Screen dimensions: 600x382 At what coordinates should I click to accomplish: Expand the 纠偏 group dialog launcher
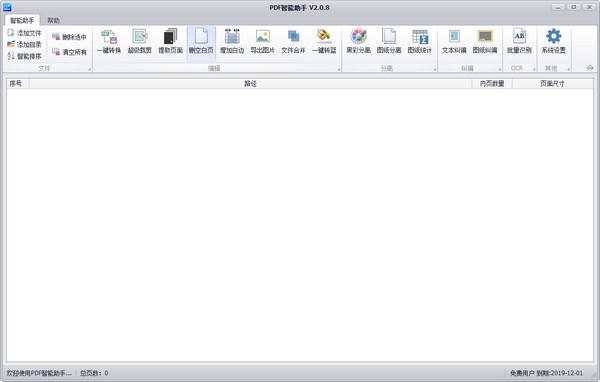click(x=500, y=69)
